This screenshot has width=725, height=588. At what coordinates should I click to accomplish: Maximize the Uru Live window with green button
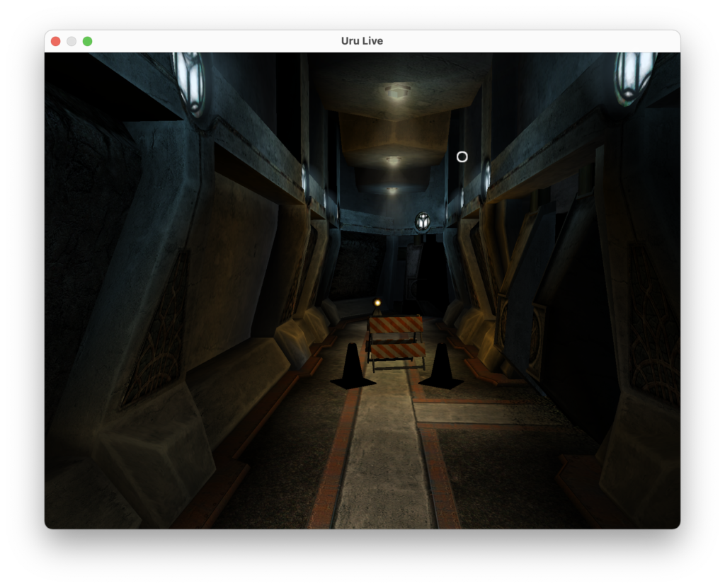pyautogui.click(x=87, y=41)
